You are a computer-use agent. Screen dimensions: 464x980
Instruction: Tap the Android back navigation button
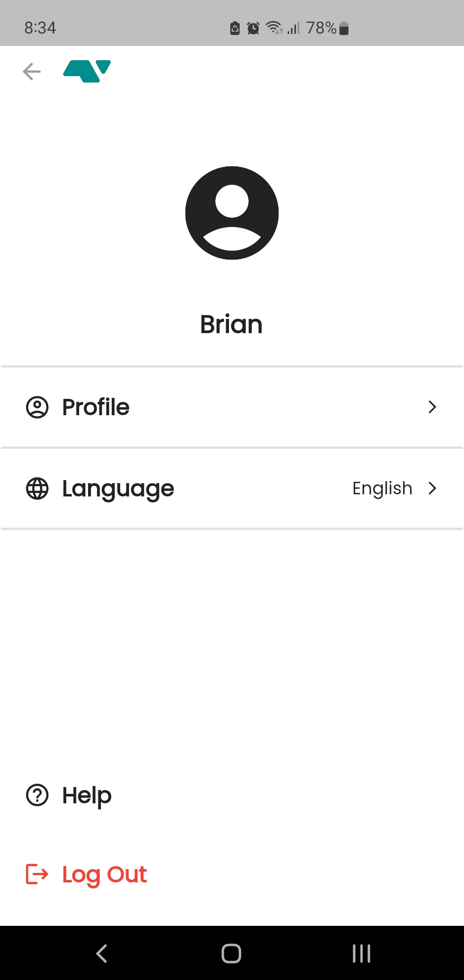pos(102,953)
